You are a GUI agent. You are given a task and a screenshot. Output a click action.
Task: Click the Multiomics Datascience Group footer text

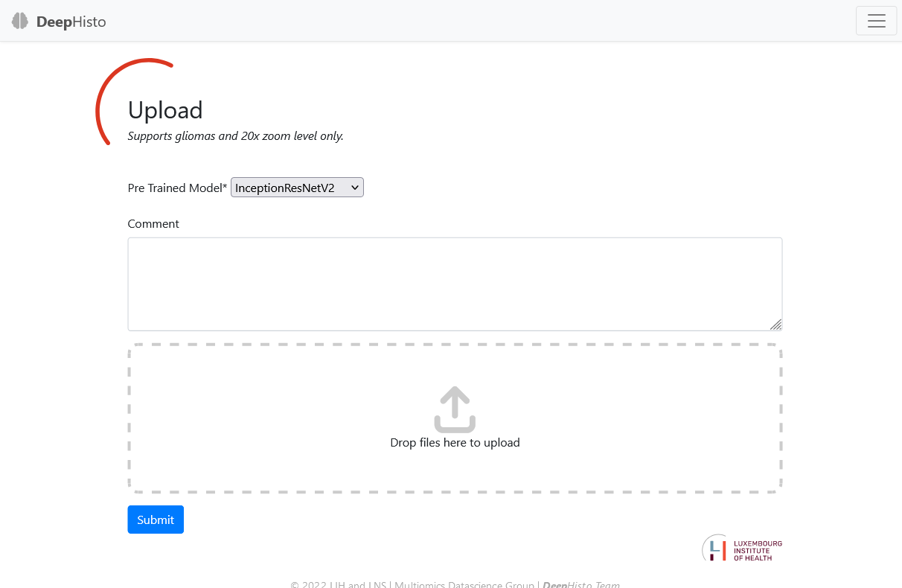click(464, 585)
